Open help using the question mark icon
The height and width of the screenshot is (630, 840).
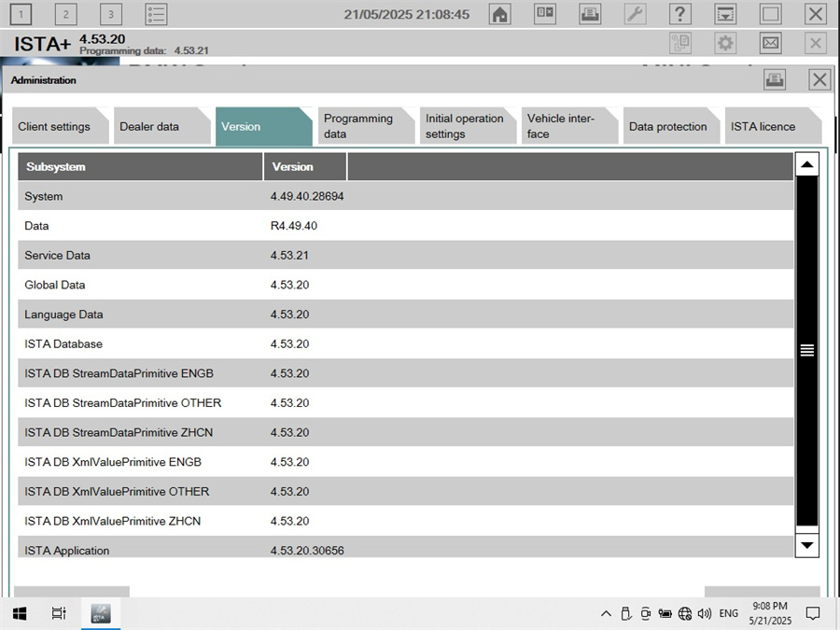[680, 14]
